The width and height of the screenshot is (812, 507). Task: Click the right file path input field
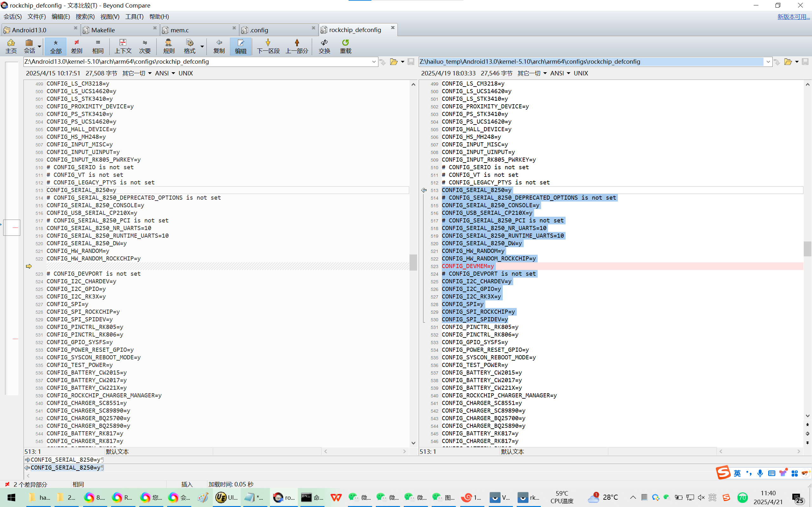591,62
